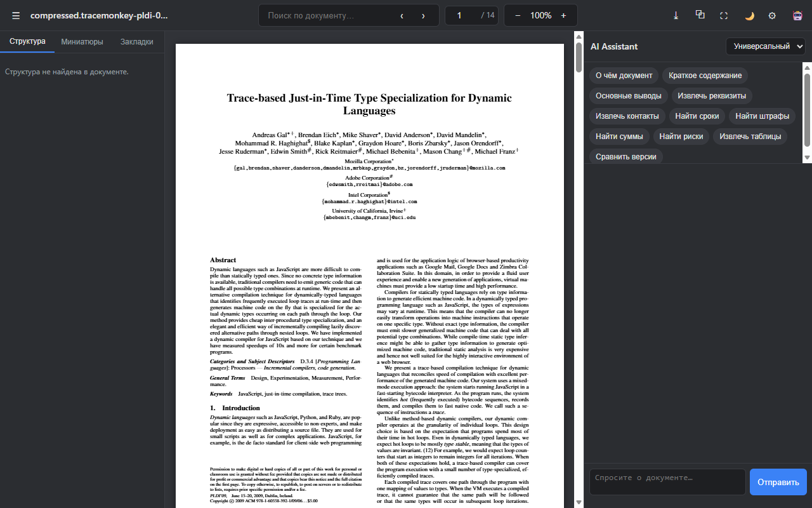Image resolution: width=812 pixels, height=508 pixels.
Task: Download the document via arrow icon
Action: (676, 15)
